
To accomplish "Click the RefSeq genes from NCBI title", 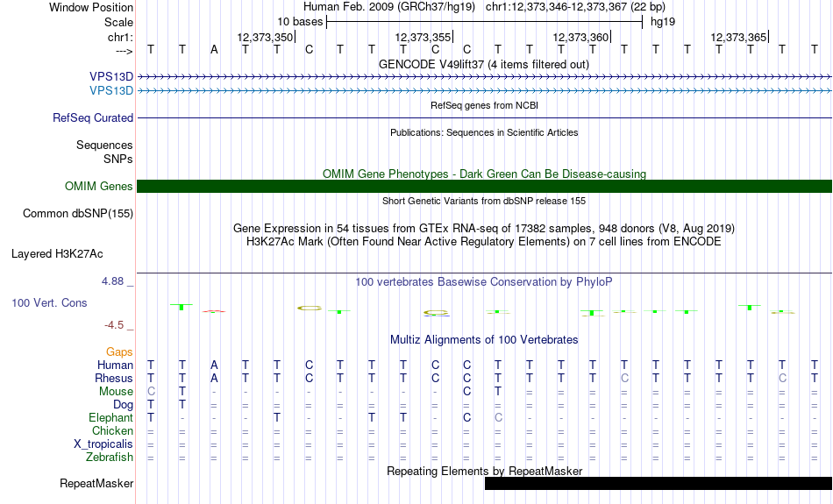I will pyautogui.click(x=485, y=105).
